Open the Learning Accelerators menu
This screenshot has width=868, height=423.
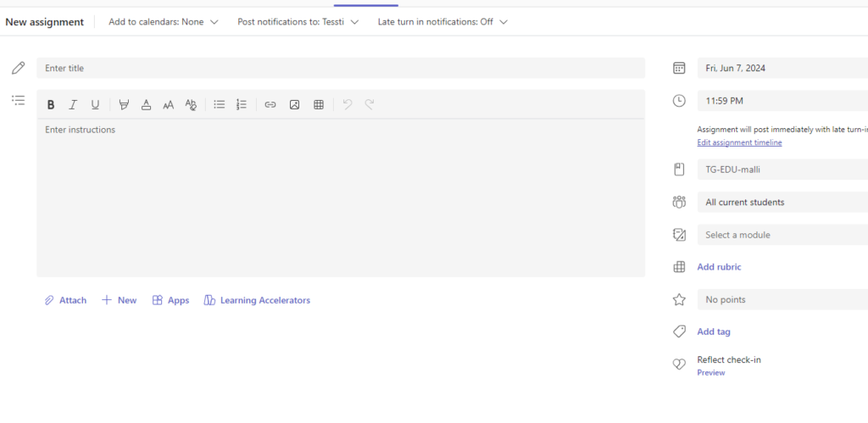(257, 300)
